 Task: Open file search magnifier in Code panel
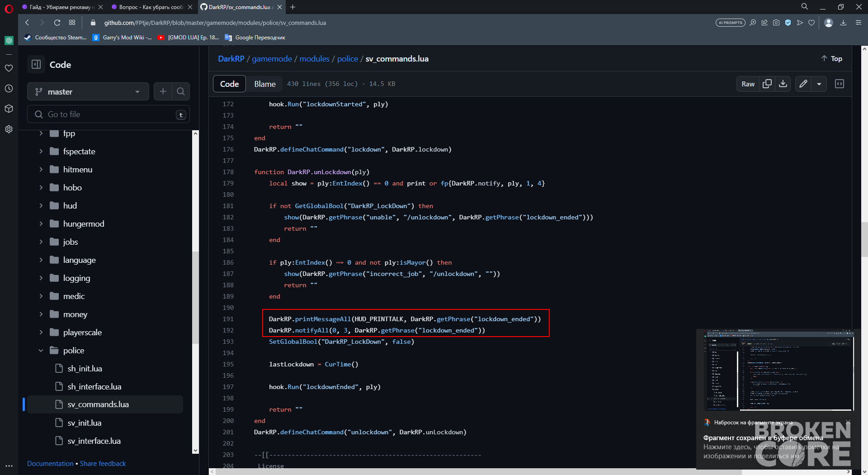click(181, 91)
